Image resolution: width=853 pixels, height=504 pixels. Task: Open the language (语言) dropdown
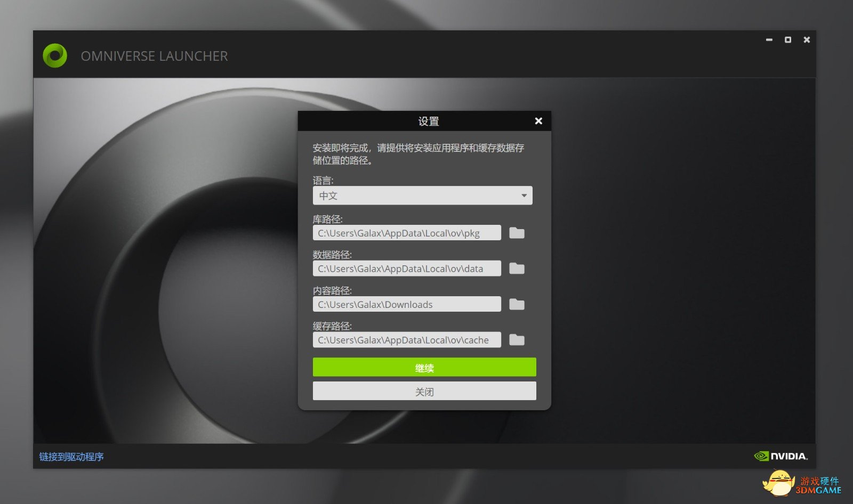point(423,196)
